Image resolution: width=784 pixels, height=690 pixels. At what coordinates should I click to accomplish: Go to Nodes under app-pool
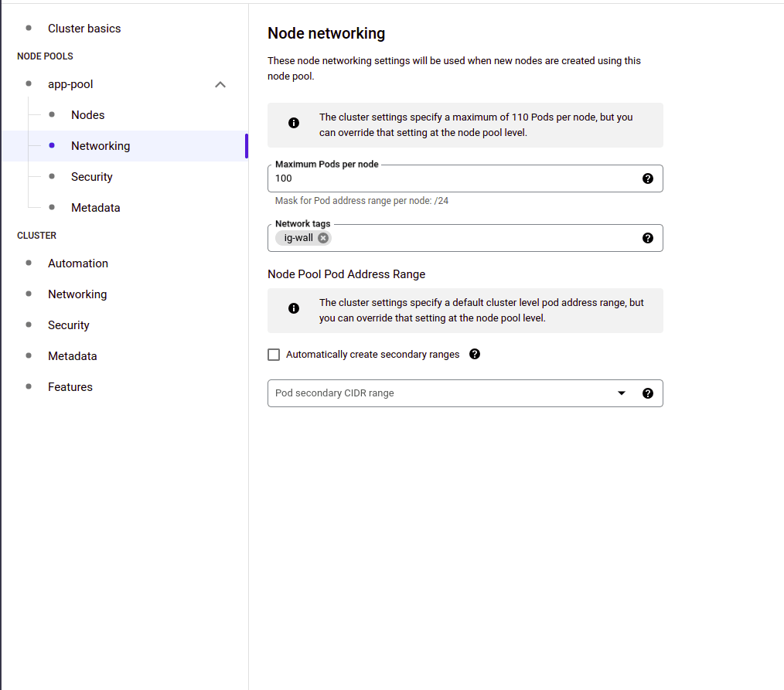click(88, 115)
